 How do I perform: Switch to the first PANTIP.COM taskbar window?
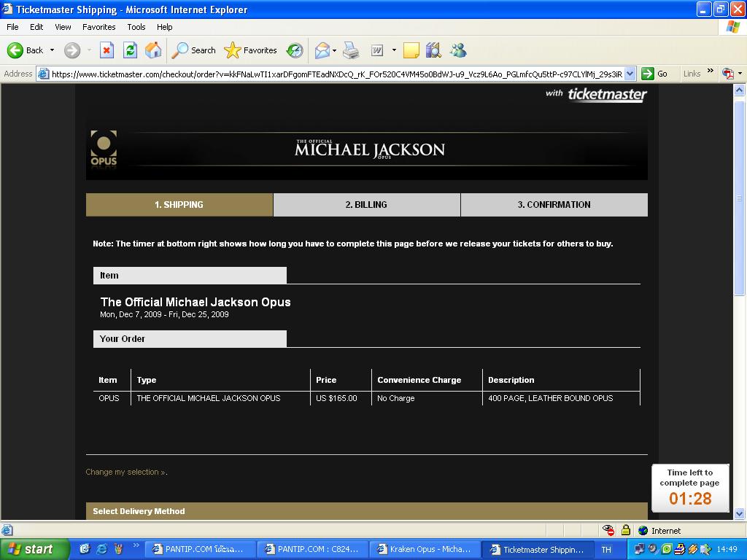(x=200, y=549)
